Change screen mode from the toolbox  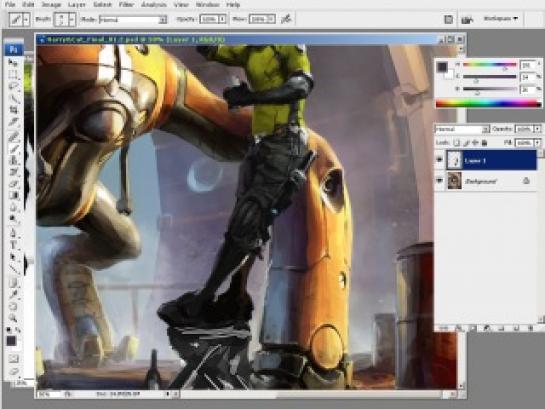13,371
